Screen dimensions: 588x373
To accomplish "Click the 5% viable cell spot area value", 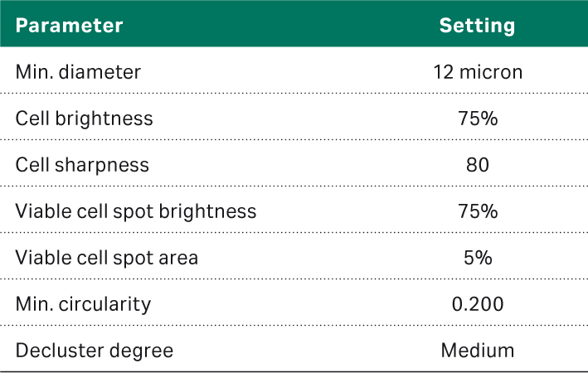I will coord(478,258).
